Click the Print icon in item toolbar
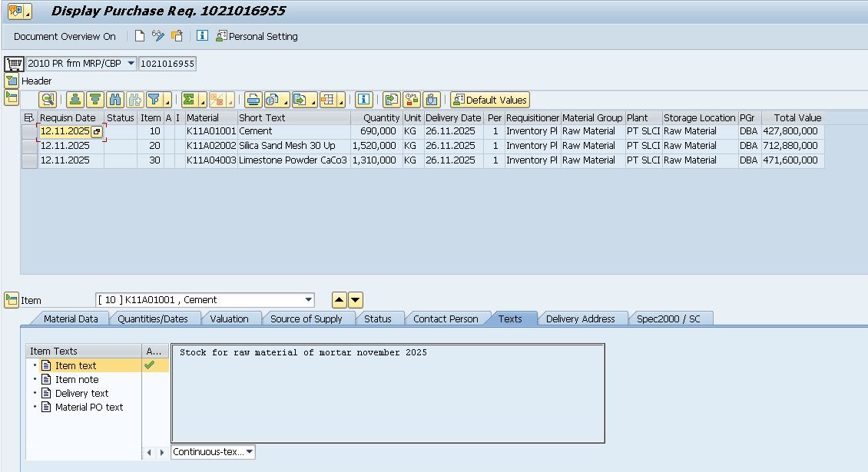Image resolution: width=868 pixels, height=472 pixels. click(x=253, y=100)
